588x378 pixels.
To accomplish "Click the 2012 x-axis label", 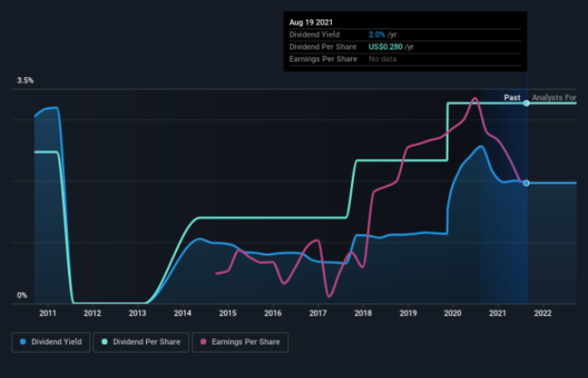I will (x=92, y=313).
